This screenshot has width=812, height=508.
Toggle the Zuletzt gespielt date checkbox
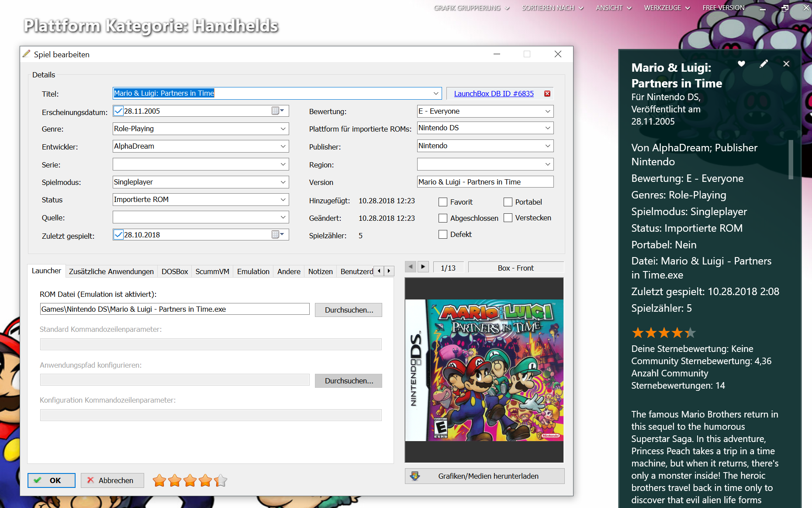(118, 235)
